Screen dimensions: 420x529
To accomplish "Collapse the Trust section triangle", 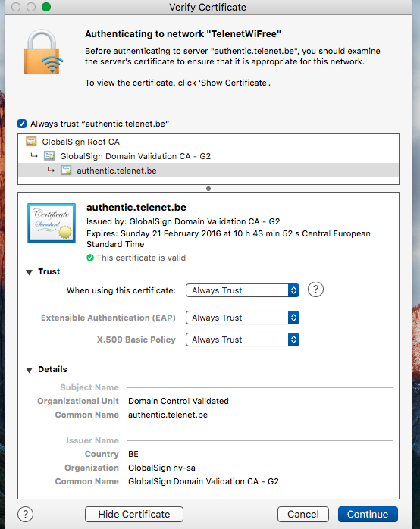I will coord(30,272).
